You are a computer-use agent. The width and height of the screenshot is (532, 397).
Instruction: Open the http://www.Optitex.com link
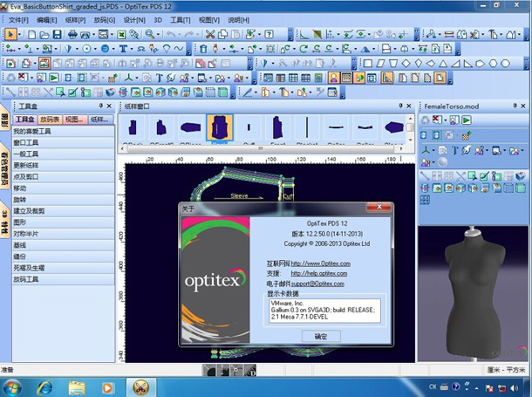tap(321, 264)
